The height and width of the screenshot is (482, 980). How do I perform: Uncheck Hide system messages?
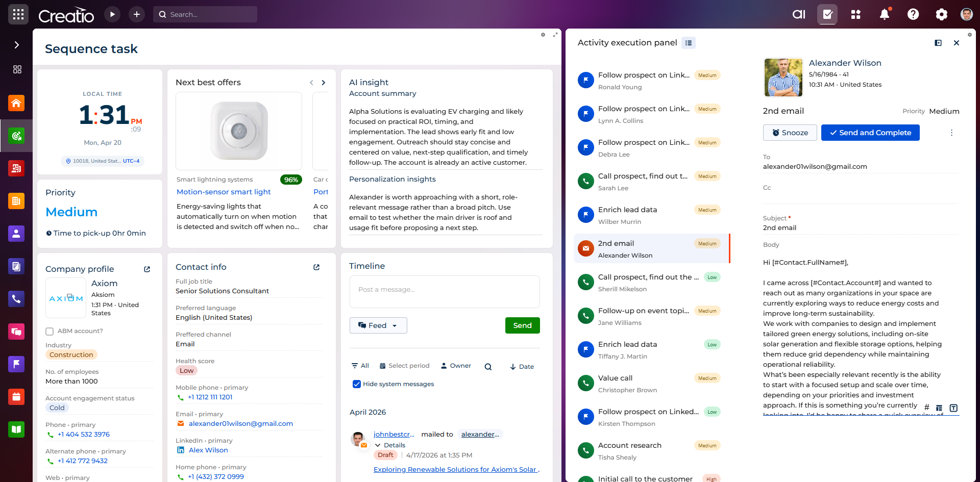coord(357,384)
